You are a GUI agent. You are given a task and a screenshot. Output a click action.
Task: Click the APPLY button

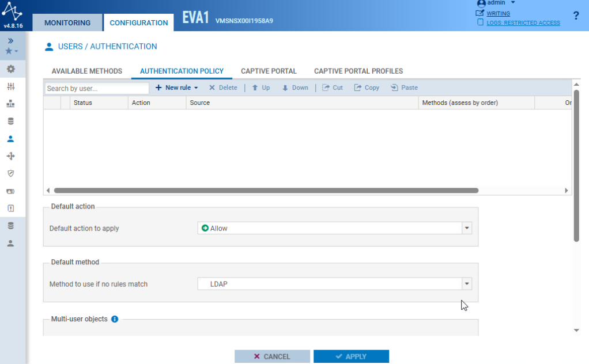coord(351,357)
